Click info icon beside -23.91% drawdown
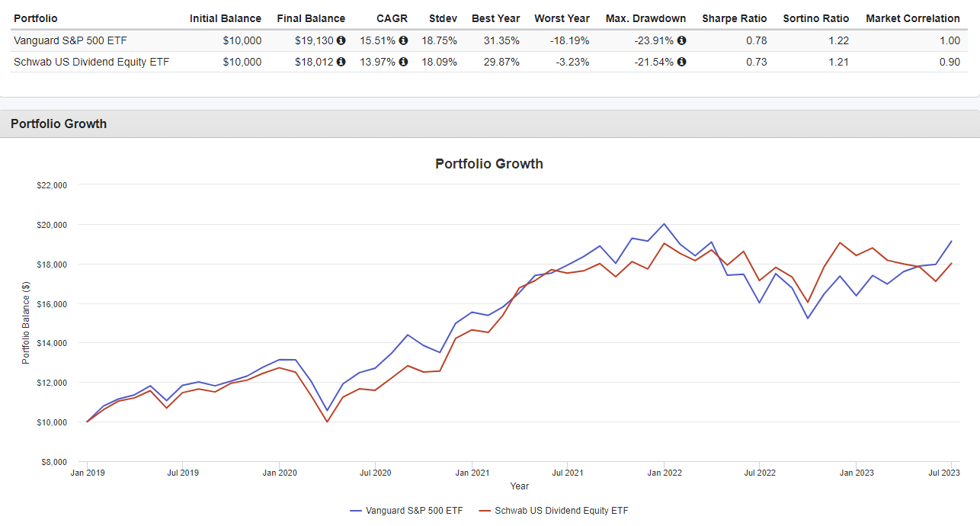Screen dimensions: 980x526 681,40
